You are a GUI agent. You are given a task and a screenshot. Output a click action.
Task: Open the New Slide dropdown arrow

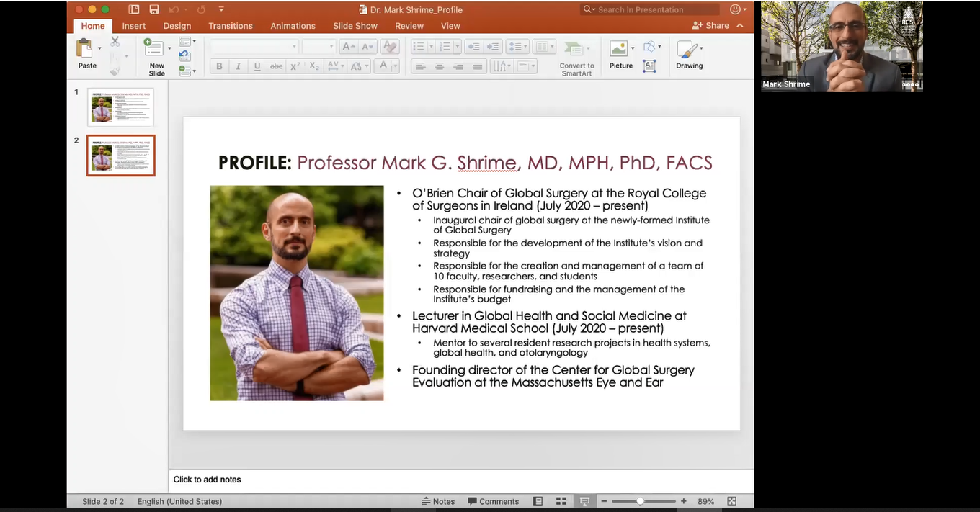click(x=169, y=49)
